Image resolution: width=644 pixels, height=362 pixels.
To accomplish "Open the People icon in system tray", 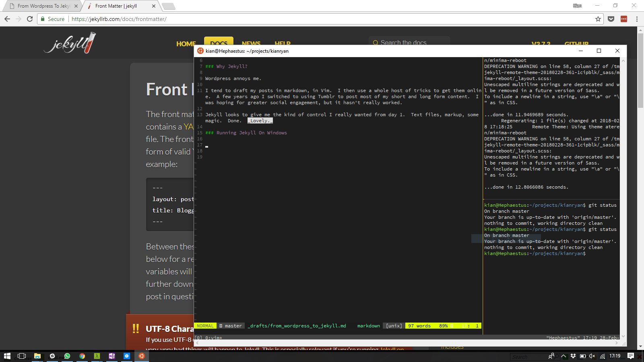I will tap(551, 356).
